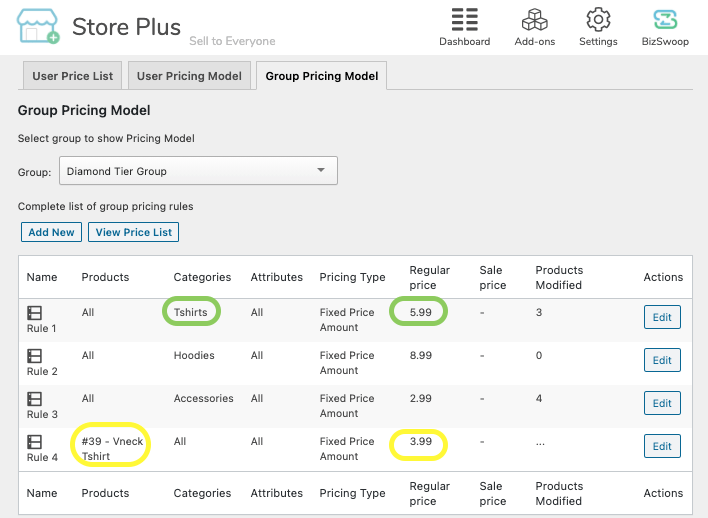
Task: Click the Add New button
Action: point(51,232)
